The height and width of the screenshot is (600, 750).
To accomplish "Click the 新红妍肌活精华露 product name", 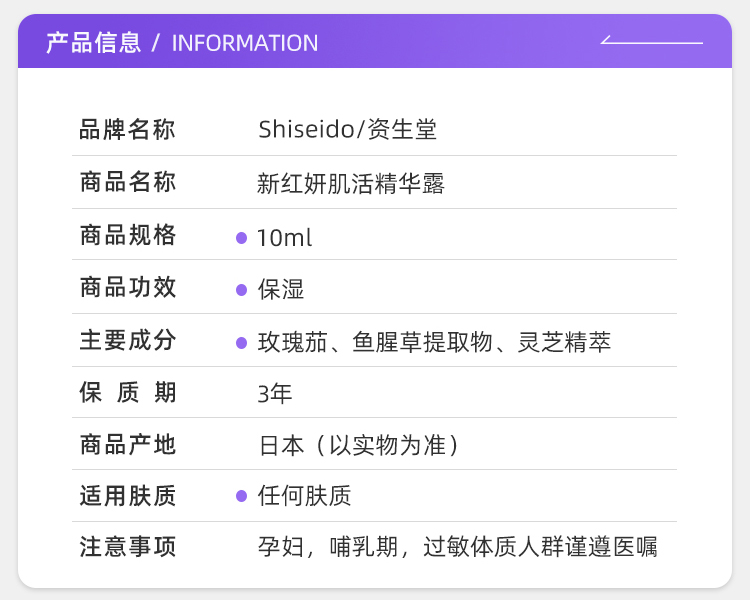I will coord(350,184).
